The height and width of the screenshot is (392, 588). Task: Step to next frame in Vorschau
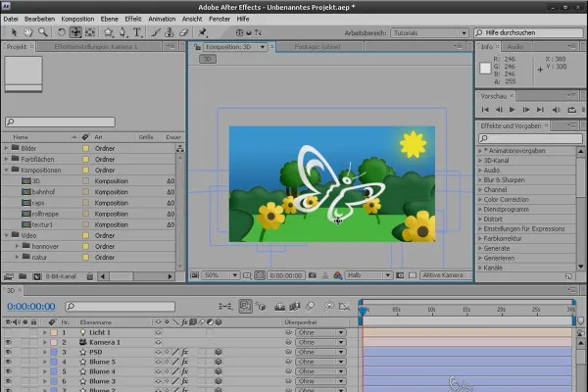pyautogui.click(x=526, y=110)
